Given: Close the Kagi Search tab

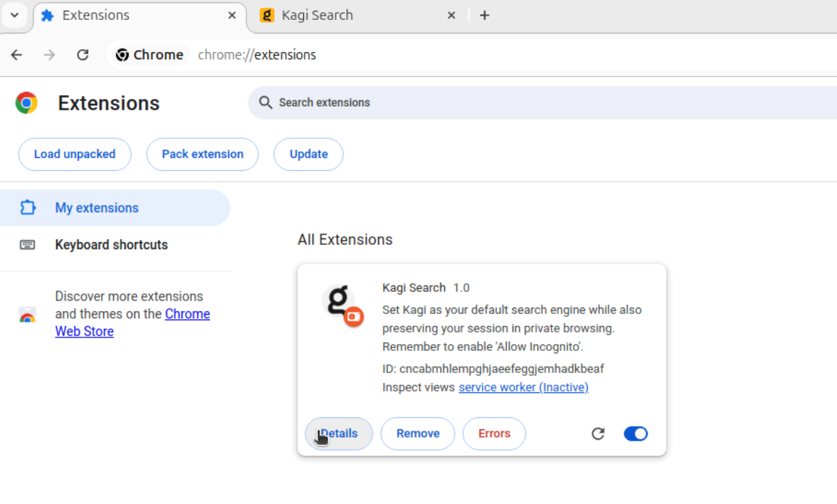Looking at the screenshot, I should pyautogui.click(x=451, y=16).
